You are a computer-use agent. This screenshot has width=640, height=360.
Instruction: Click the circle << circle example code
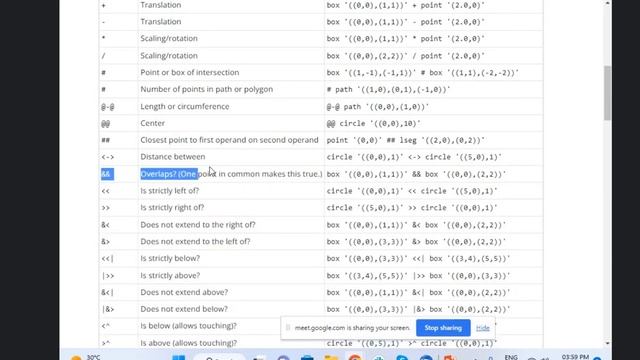tap(412, 191)
